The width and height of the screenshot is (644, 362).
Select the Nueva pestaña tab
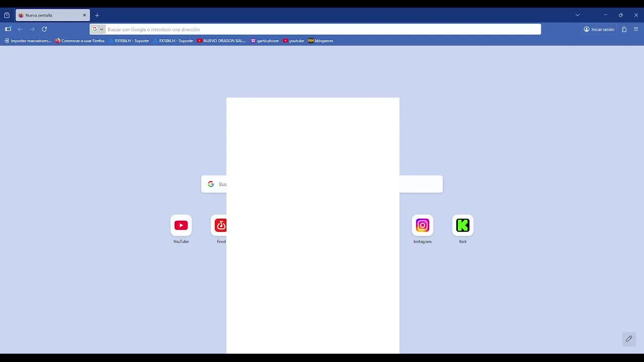53,15
